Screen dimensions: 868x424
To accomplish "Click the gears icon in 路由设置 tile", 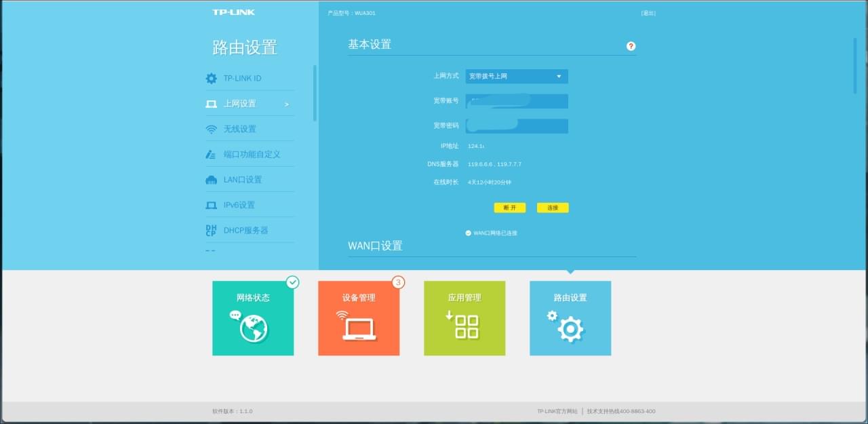I will [566, 326].
